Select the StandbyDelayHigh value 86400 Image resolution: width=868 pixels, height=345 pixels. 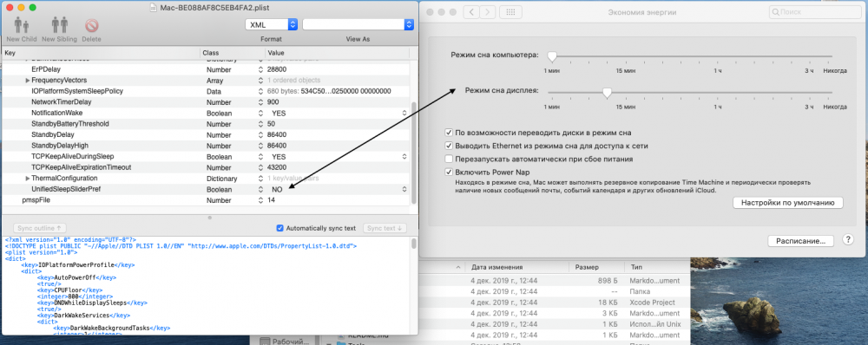(277, 146)
